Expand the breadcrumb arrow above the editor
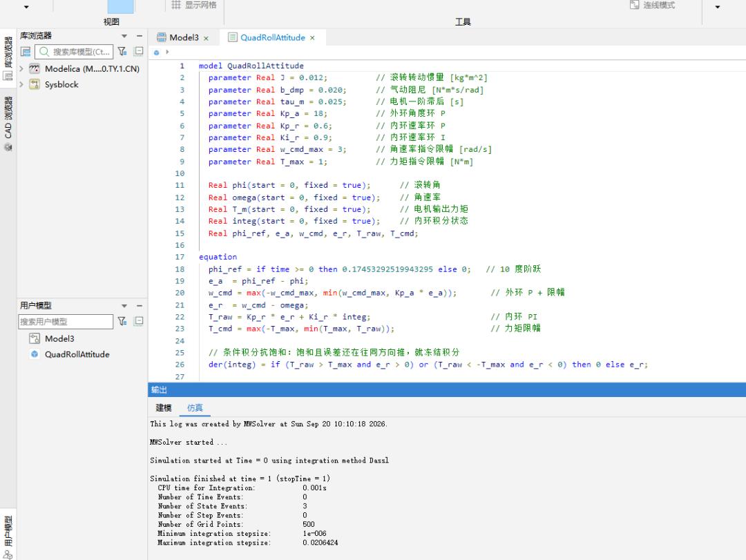 [167, 52]
